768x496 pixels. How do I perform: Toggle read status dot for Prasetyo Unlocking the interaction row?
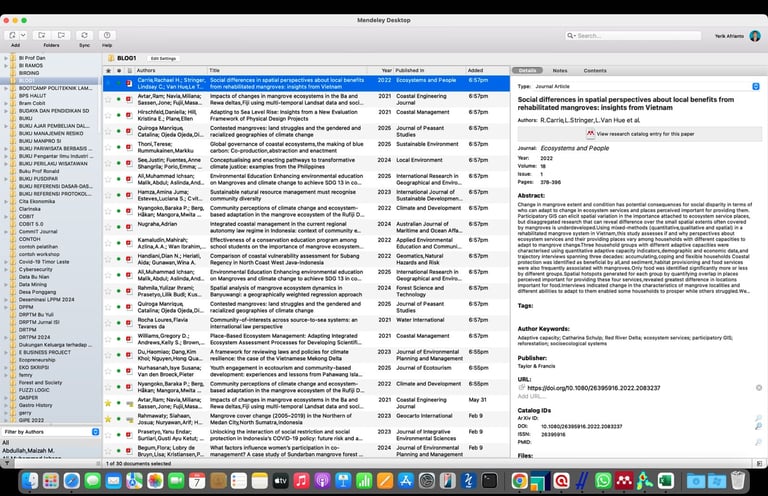pyautogui.click(x=119, y=435)
